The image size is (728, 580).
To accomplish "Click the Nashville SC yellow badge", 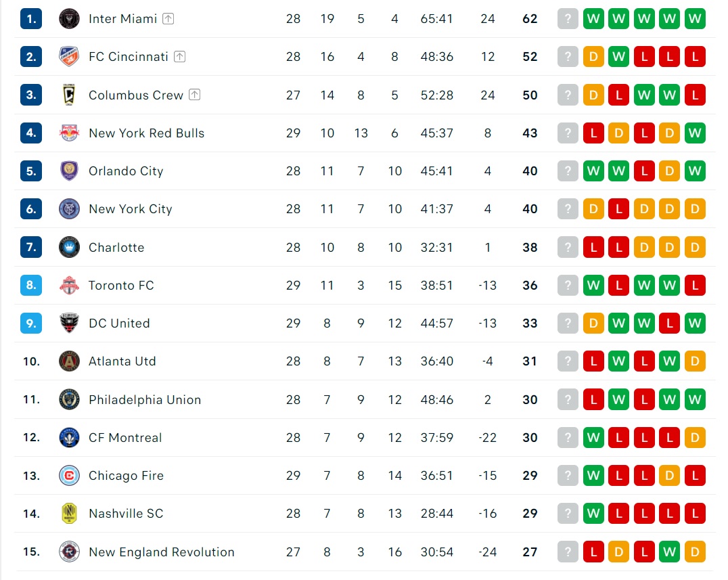I will click(x=69, y=513).
